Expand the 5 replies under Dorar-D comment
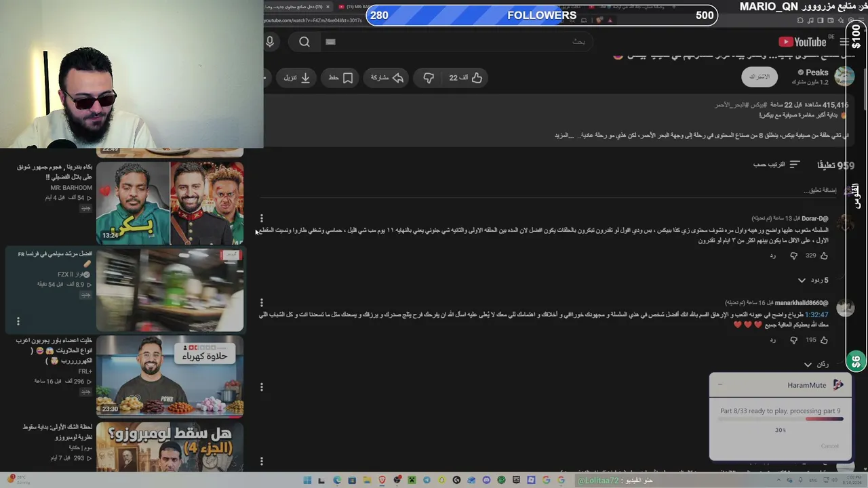This screenshot has width=868, height=488. click(x=812, y=281)
